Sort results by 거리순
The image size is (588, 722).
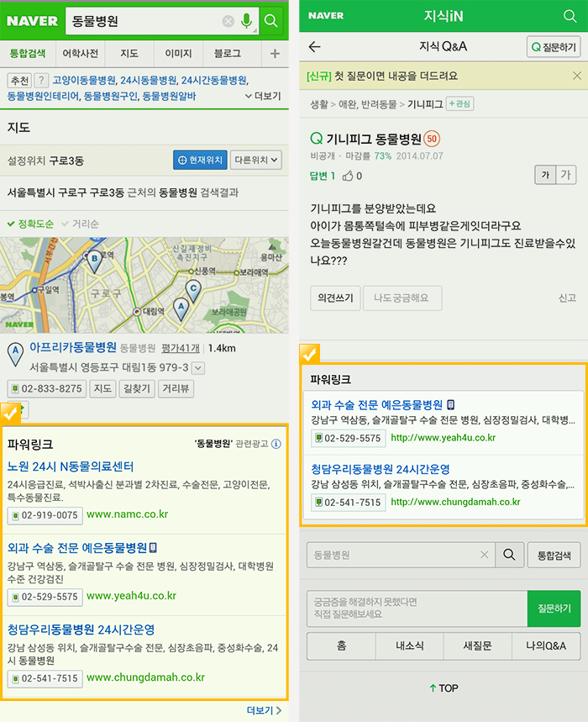(x=80, y=224)
